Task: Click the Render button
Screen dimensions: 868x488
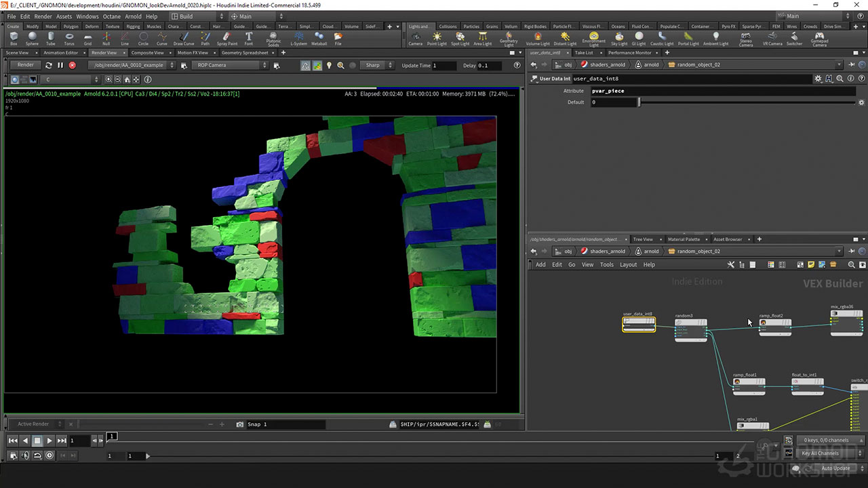Action: [x=25, y=65]
